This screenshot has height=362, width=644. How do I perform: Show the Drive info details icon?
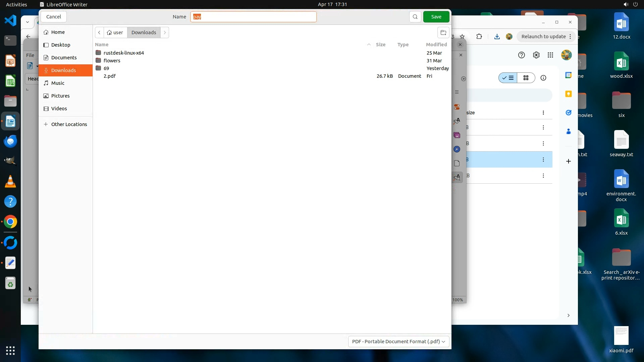(543, 78)
